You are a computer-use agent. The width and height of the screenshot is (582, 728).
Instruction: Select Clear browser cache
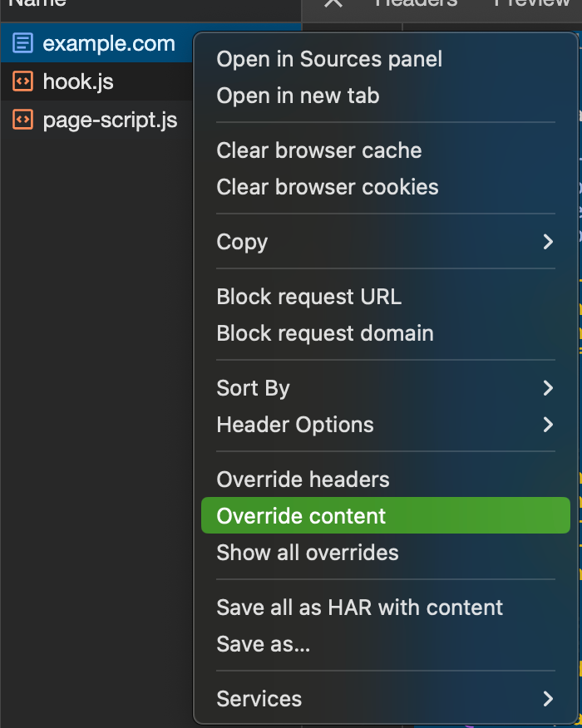click(318, 150)
